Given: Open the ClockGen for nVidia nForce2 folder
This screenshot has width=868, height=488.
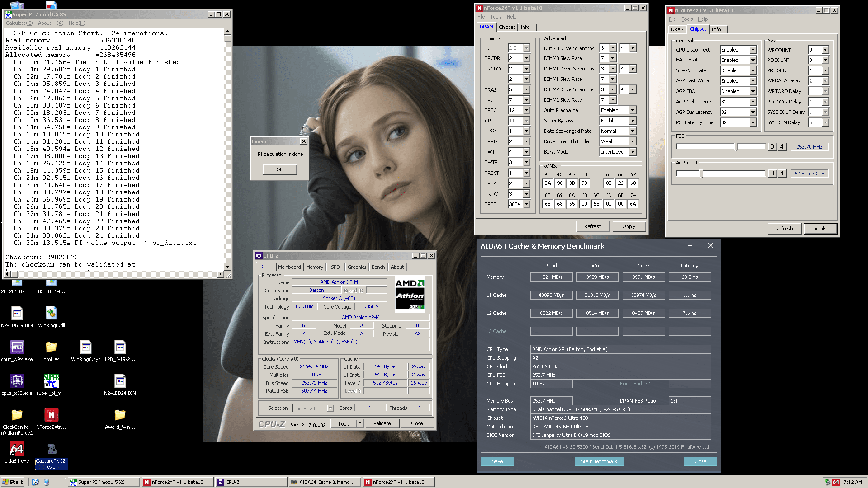Looking at the screenshot, I should pos(17,415).
